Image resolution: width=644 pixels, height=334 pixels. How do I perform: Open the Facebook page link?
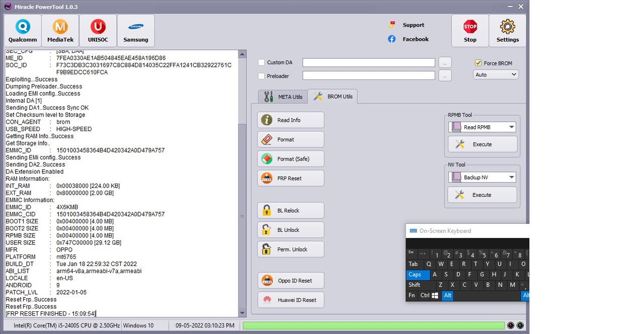(408, 39)
